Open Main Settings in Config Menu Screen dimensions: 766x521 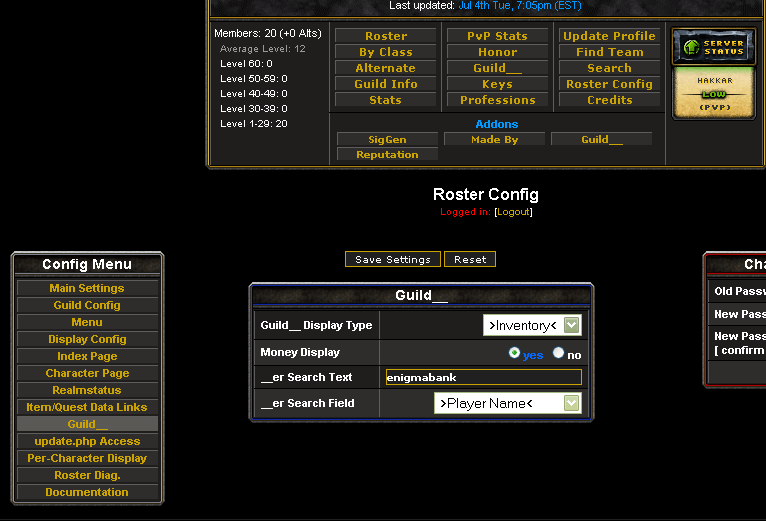(87, 288)
